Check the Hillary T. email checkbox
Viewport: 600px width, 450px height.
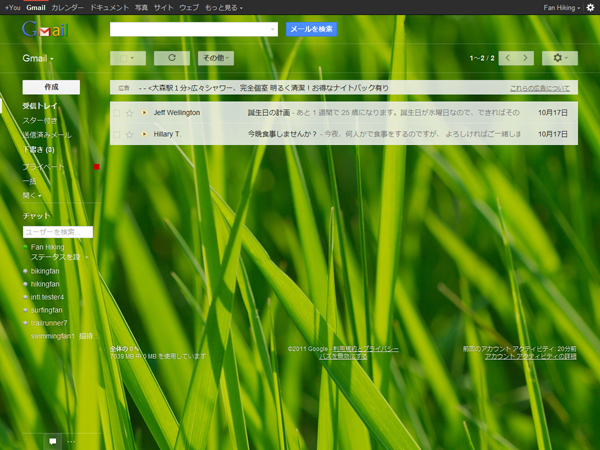[x=117, y=134]
